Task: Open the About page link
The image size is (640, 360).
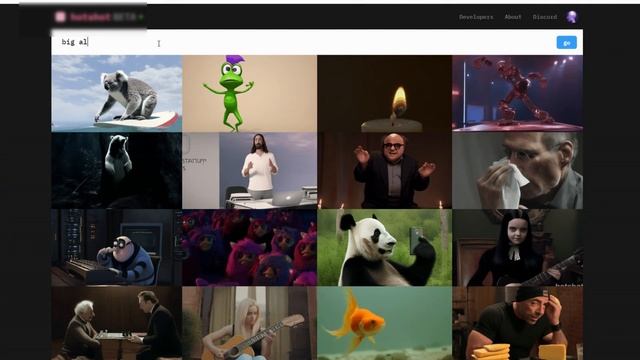Action: click(x=513, y=17)
